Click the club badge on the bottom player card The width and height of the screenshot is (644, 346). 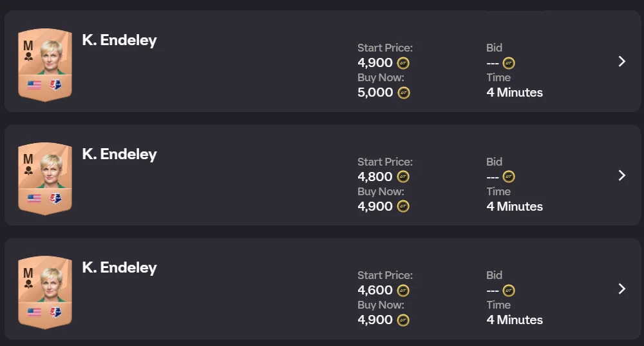[56, 312]
